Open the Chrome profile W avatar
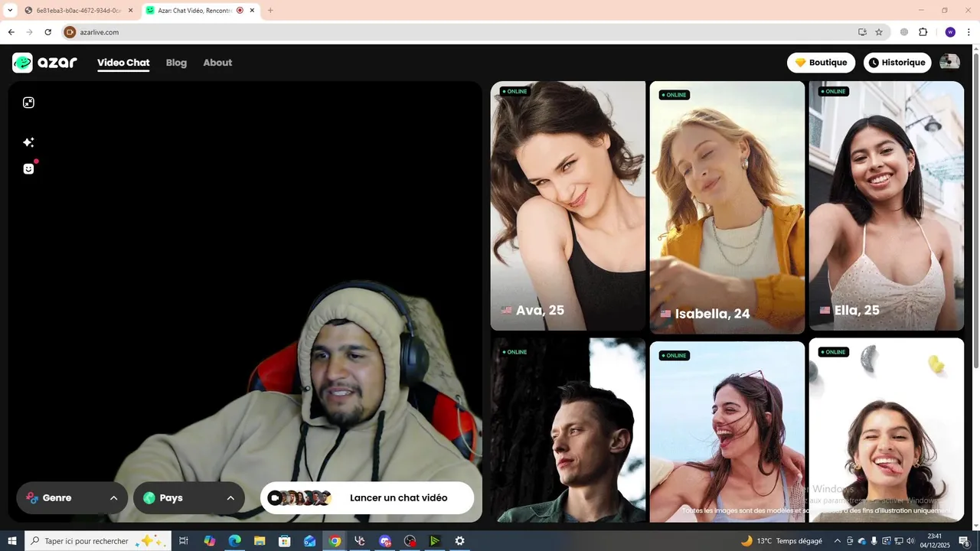Screen dimensions: 980x551 coord(950,32)
